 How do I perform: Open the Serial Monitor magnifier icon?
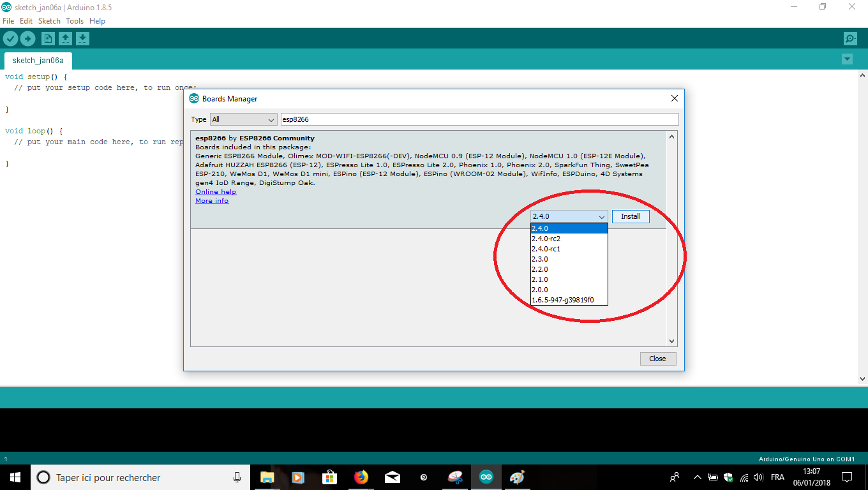click(850, 39)
